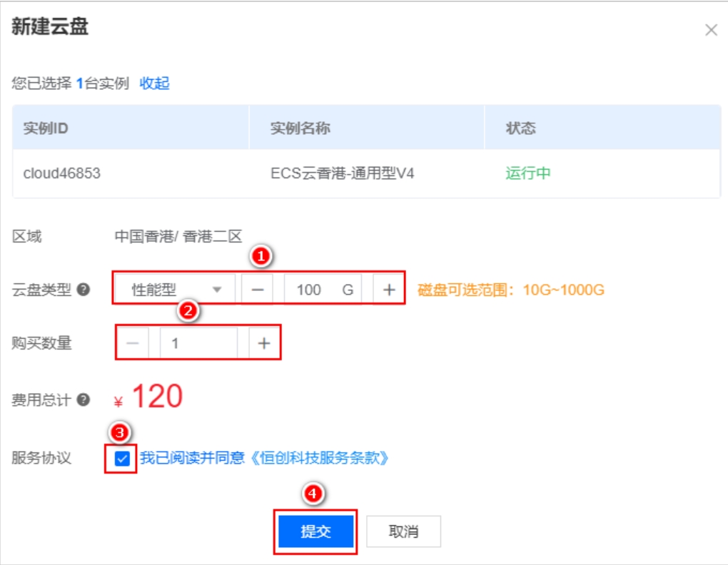Viewport: 728px width, 565px height.
Task: Click region value 中国香港/ 香港二区
Action: point(178,237)
